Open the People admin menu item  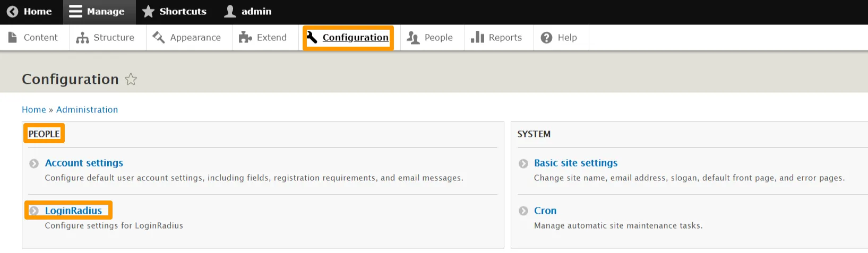(431, 38)
